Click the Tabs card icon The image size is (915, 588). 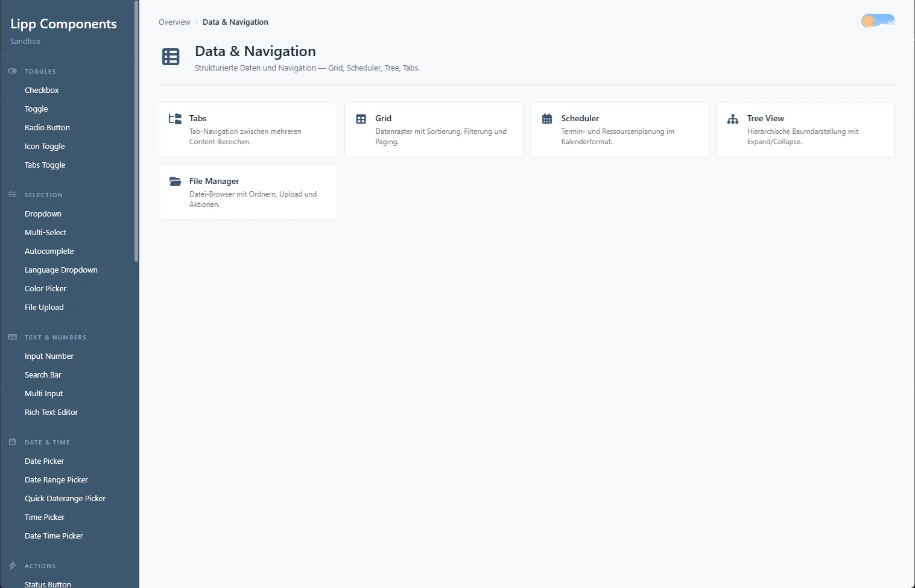[175, 119]
